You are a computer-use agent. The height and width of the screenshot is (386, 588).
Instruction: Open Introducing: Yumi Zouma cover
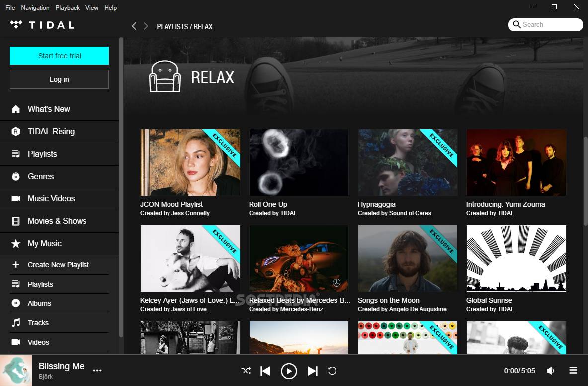click(x=516, y=163)
